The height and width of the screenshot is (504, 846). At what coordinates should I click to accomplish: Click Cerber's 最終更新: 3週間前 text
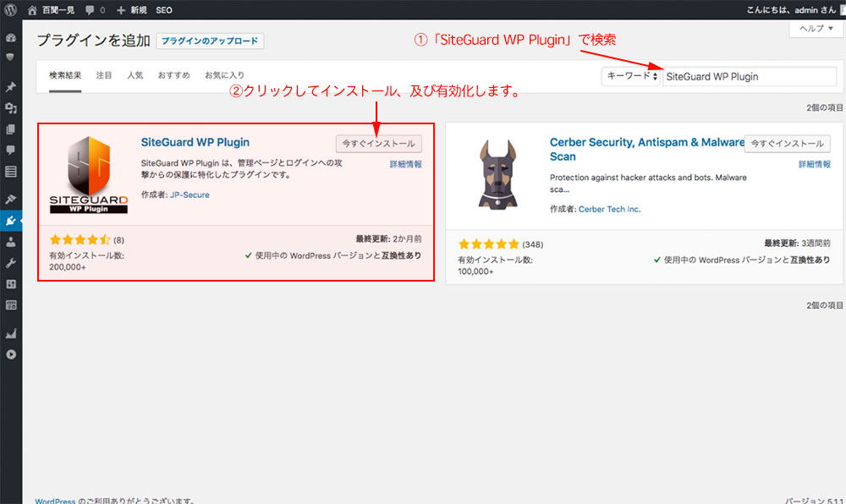[798, 244]
